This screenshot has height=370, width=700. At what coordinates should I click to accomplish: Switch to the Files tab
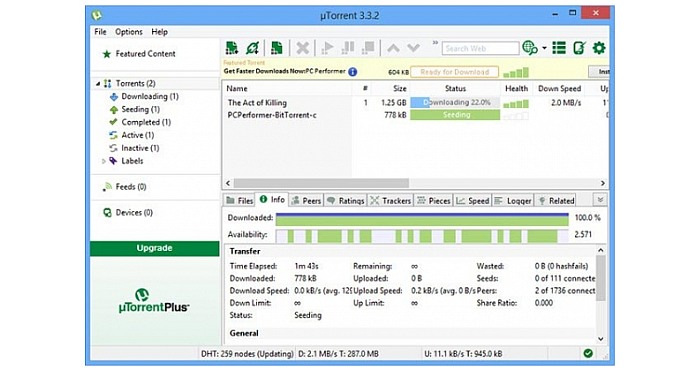tap(239, 201)
